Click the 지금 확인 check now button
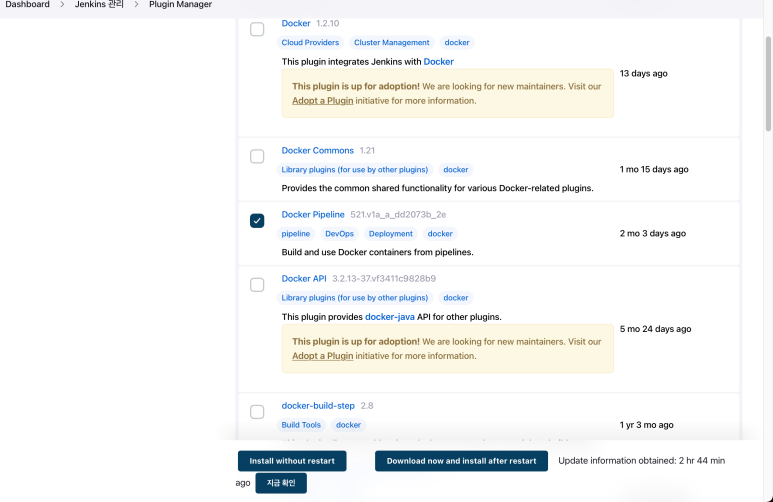The image size is (773, 502). (281, 483)
